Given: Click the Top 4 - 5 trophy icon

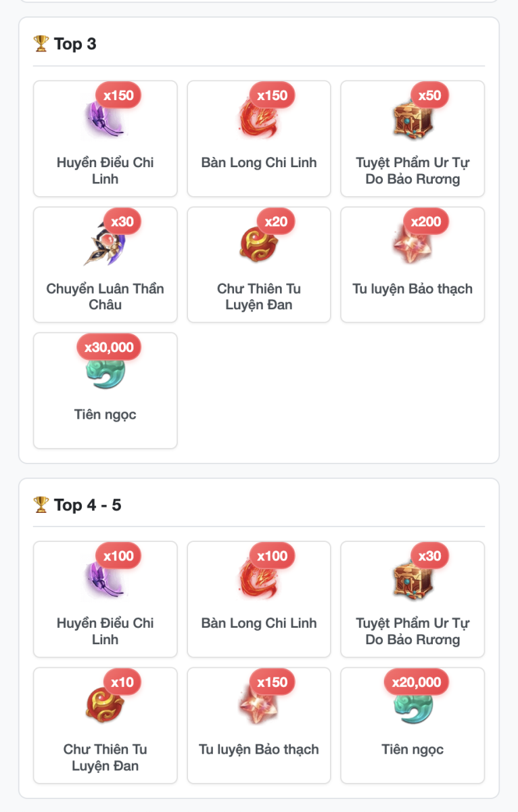Looking at the screenshot, I should pos(41,505).
